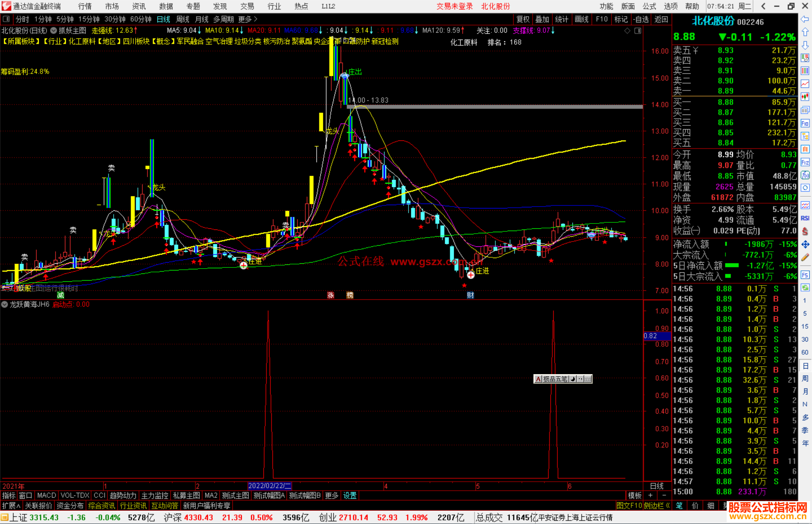Select the MACD indicator tab
Screen dimensions: 812x524
click(47, 495)
